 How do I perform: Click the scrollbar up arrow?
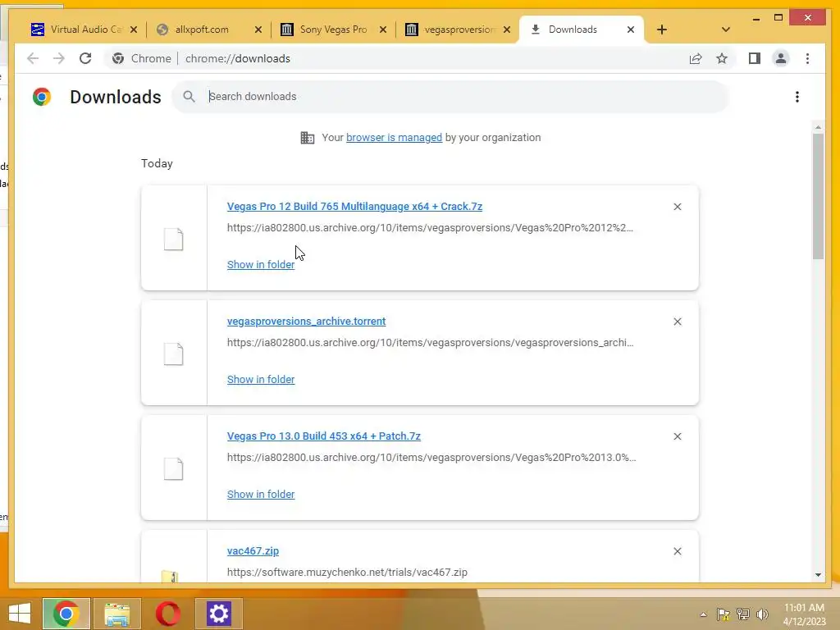point(818,127)
